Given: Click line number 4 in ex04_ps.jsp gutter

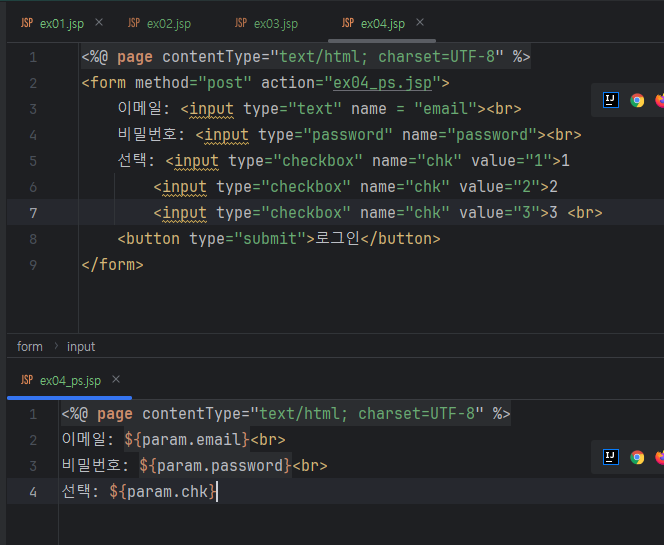Looking at the screenshot, I should point(33,492).
